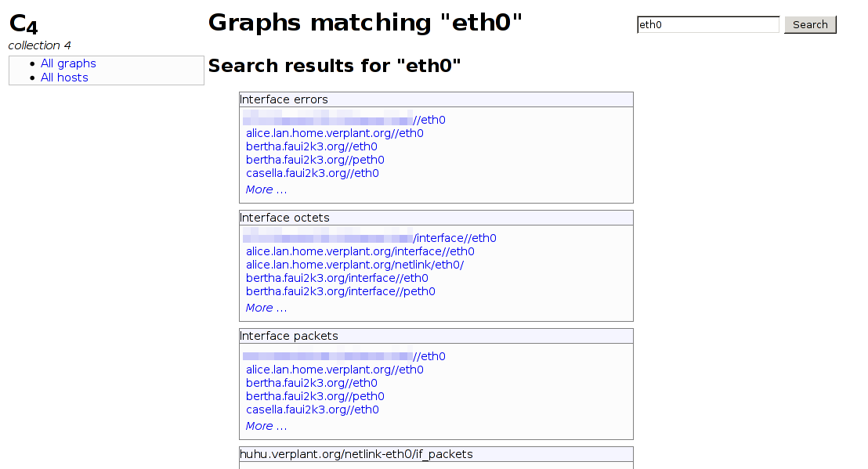
Task: Open bertha.faui2k3.org/interface//eth0 octets graph
Action: (337, 278)
